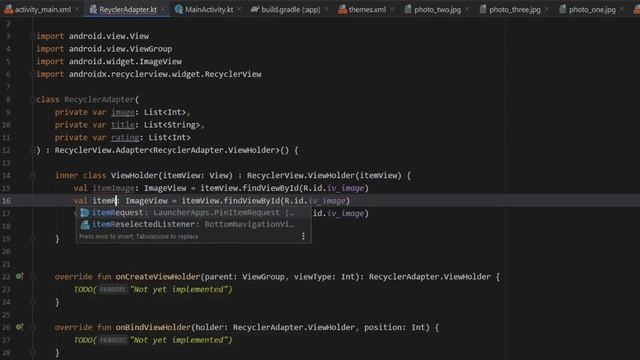Open the photo_three.jpg tab
640x360 pixels.
(x=514, y=9)
